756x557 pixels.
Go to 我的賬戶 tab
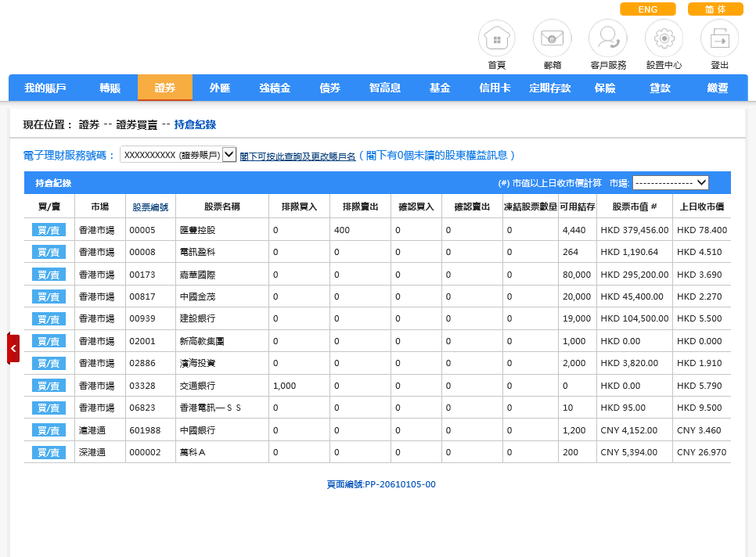pyautogui.click(x=45, y=88)
